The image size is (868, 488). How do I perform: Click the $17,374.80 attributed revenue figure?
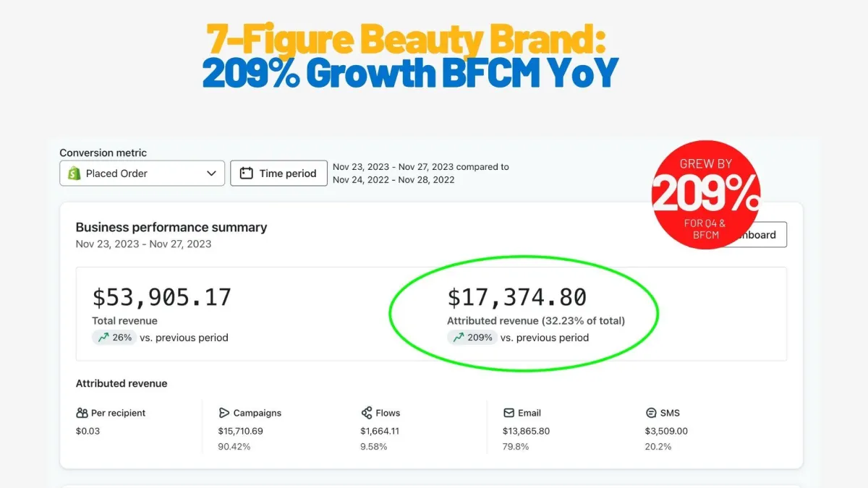pos(516,297)
